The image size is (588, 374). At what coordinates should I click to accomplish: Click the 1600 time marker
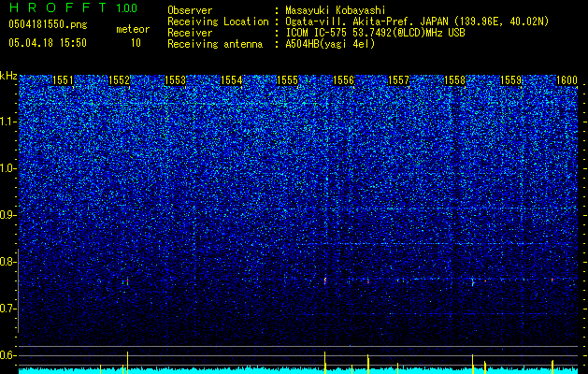(566, 80)
